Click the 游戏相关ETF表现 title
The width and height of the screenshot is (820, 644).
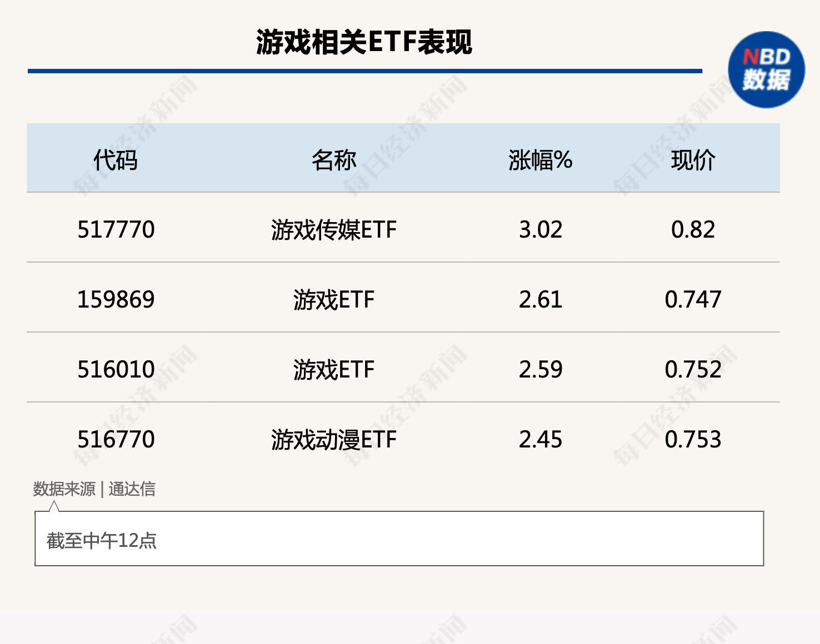pos(364,42)
